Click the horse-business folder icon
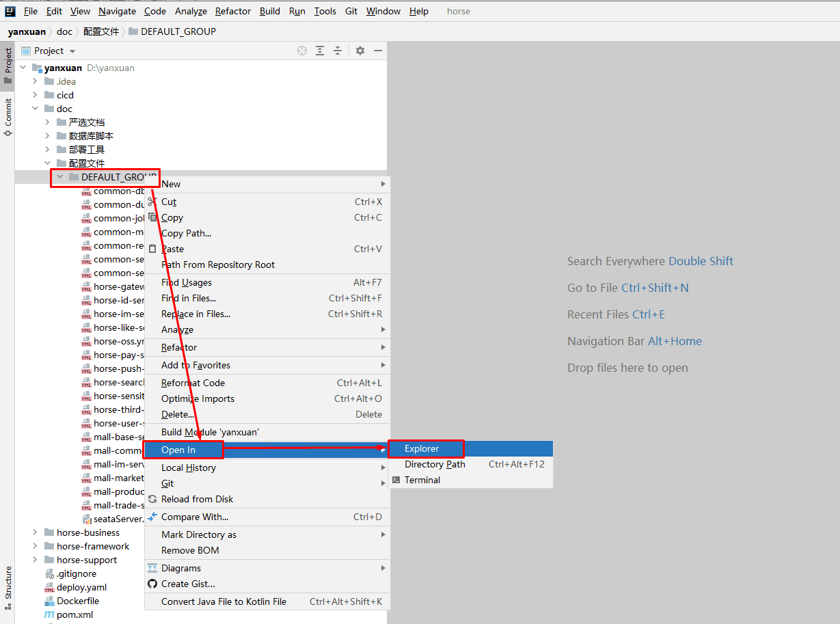The height and width of the screenshot is (624, 840). click(49, 532)
